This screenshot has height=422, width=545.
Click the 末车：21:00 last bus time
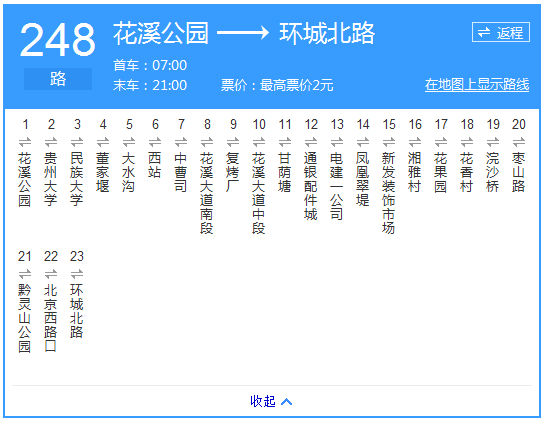[150, 85]
